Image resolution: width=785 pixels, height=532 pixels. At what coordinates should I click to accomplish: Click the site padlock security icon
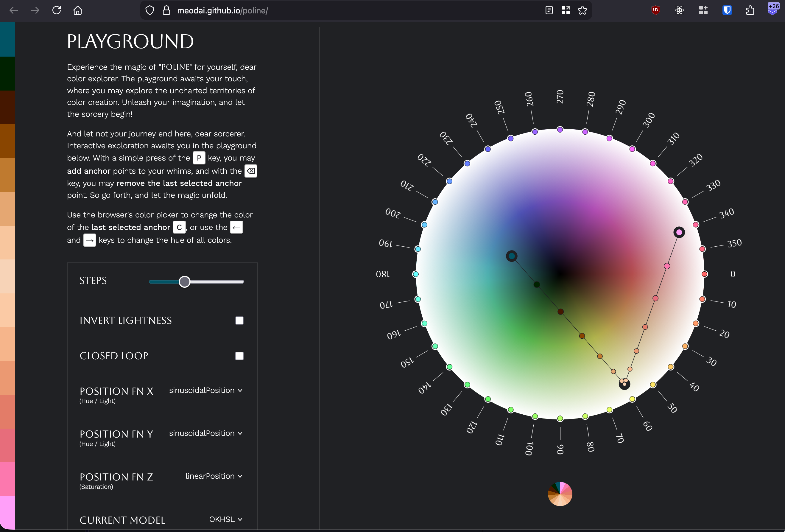tap(166, 10)
